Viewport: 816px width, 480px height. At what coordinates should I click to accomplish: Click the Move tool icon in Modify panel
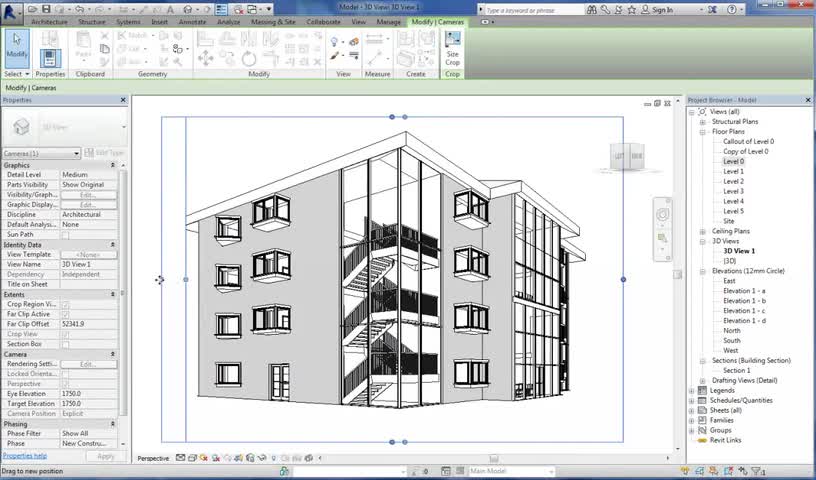tap(205, 58)
